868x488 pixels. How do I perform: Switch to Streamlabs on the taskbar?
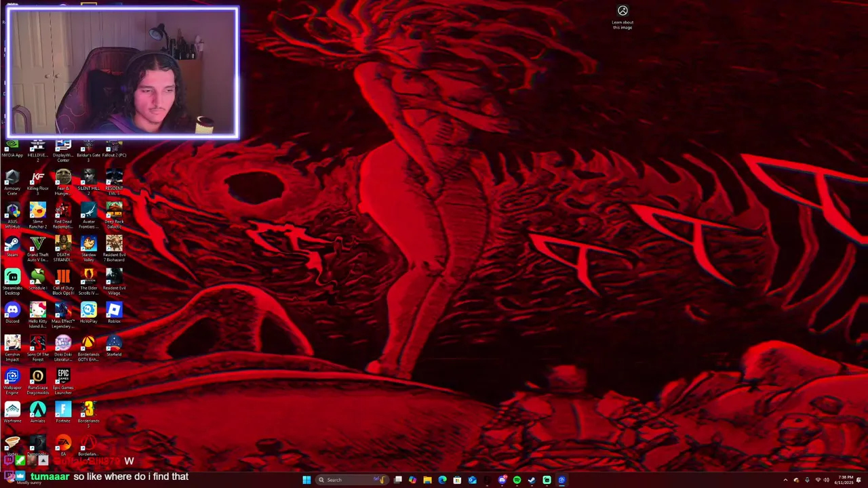[547, 480]
